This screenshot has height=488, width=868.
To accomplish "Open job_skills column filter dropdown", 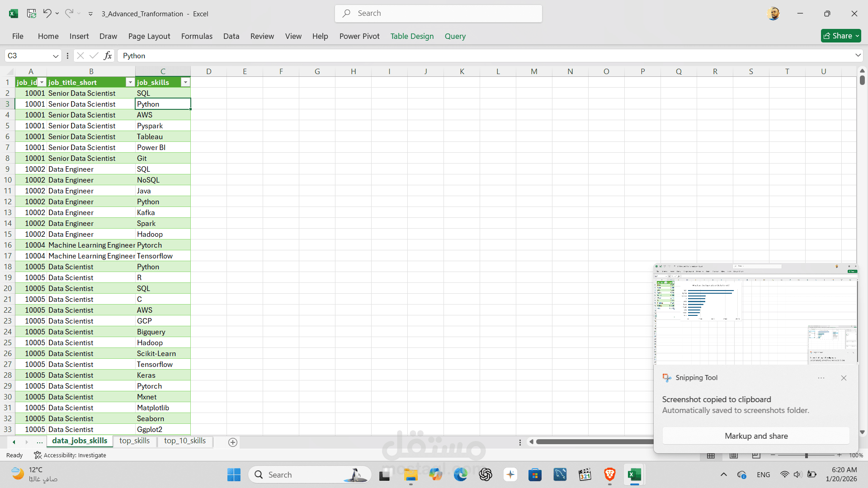I will click(x=185, y=82).
